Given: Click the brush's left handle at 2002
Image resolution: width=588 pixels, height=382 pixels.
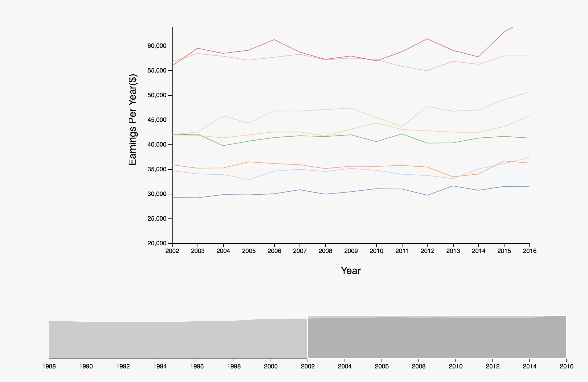Looking at the screenshot, I should click(x=308, y=337).
